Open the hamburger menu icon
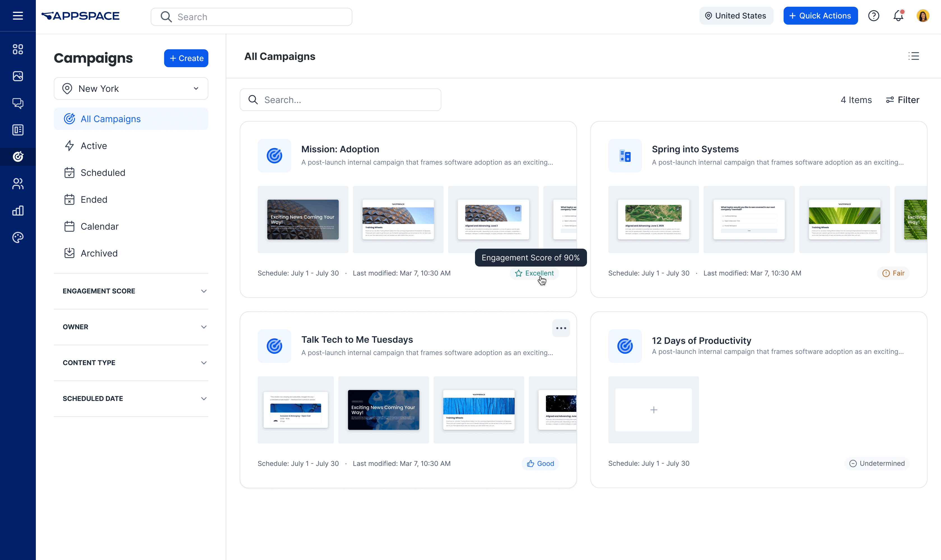Viewport: 941px width, 560px height. (x=18, y=16)
